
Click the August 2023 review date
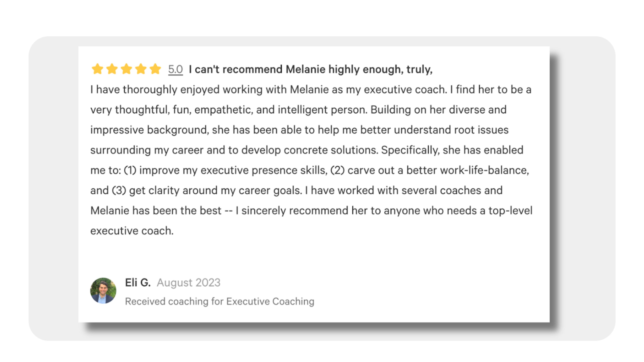click(189, 283)
